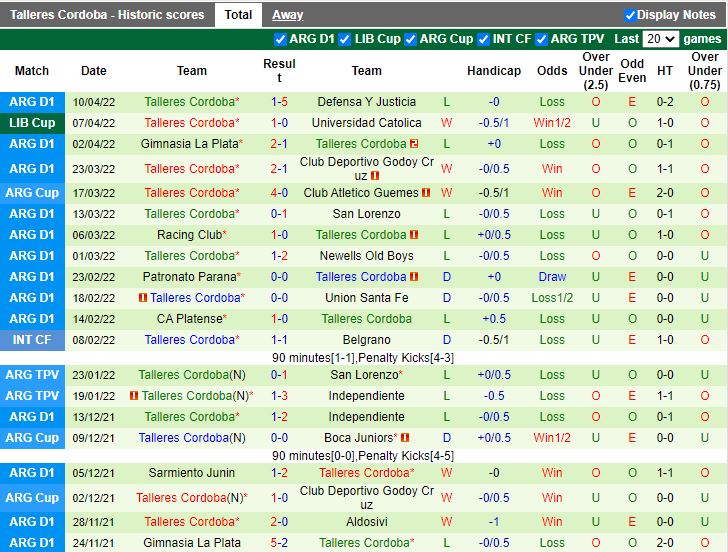The width and height of the screenshot is (728, 552).
Task: Disable the LIB Cup filter checkbox
Action: click(x=345, y=39)
